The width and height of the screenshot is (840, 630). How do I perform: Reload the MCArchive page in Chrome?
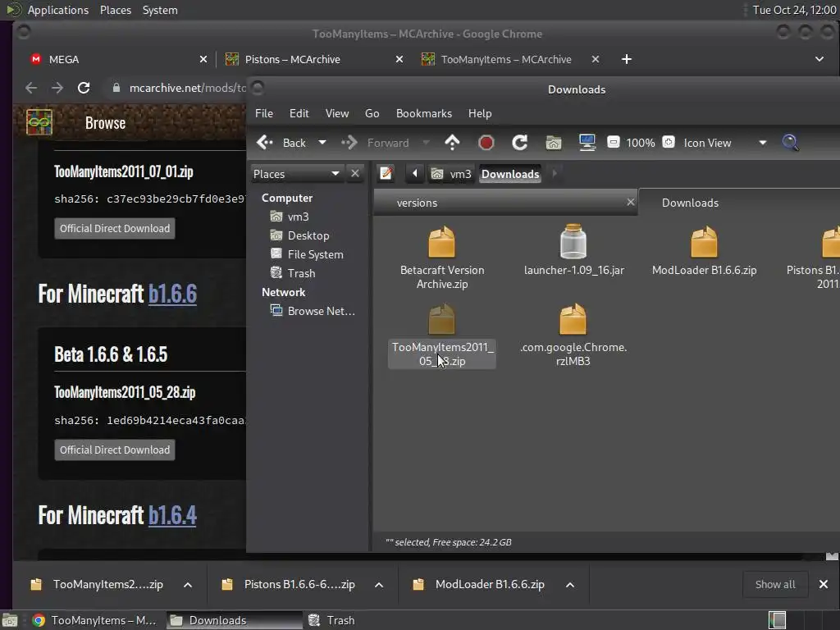[x=84, y=88]
